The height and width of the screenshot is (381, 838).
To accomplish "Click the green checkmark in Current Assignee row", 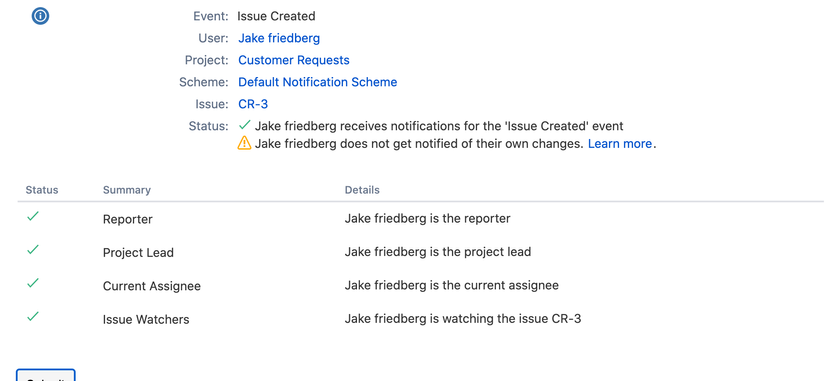I will (33, 283).
